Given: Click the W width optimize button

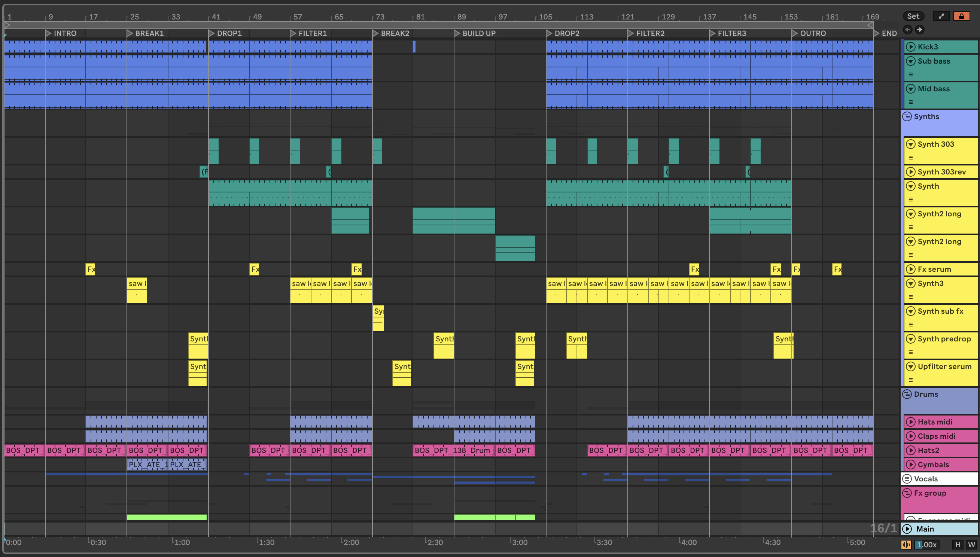Looking at the screenshot, I should pos(971,545).
